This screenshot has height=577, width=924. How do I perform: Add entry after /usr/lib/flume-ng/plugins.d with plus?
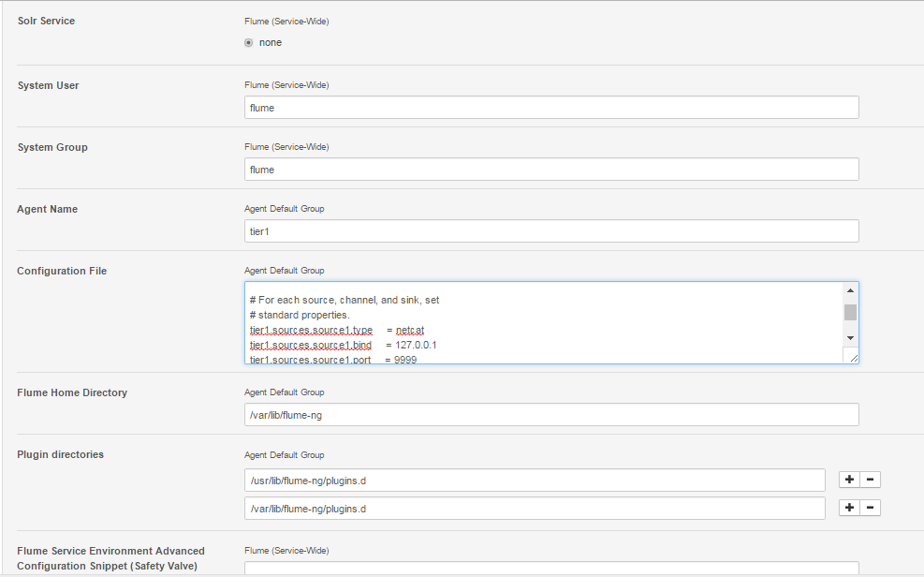point(849,481)
